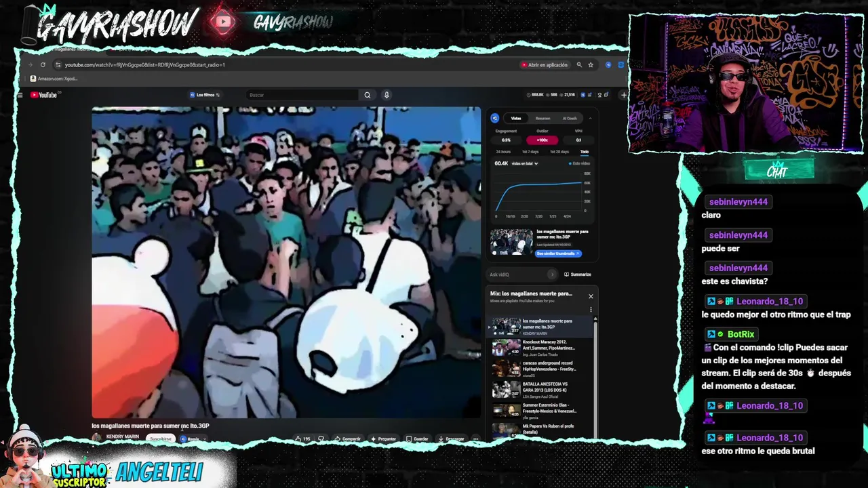Go to YouTube home via logo
Screen dimensions: 868x488
point(44,95)
